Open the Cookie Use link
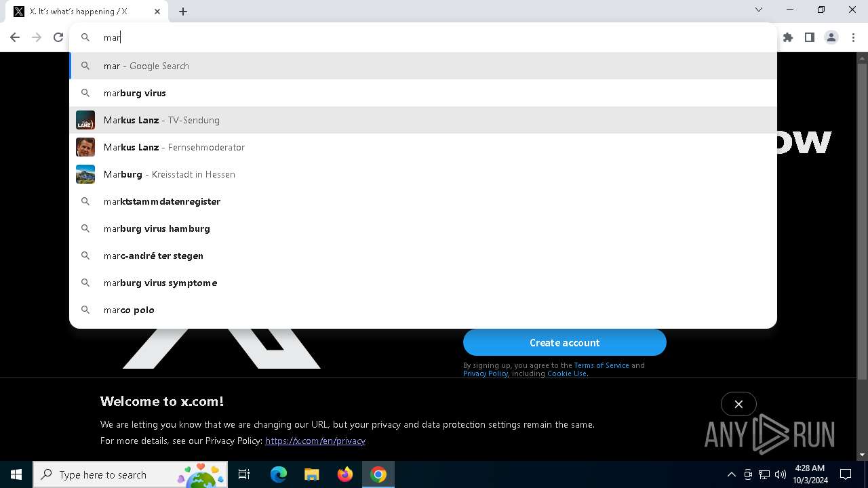This screenshot has height=488, width=868. tap(567, 373)
